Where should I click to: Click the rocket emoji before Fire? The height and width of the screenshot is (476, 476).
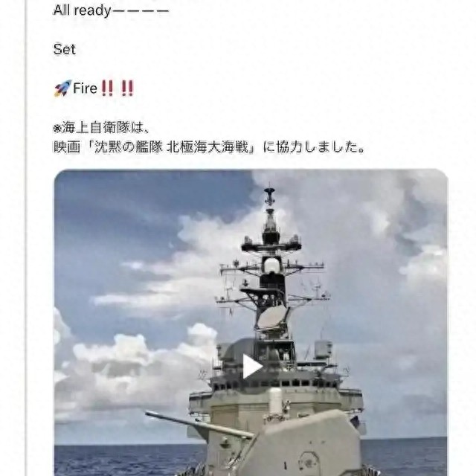(x=62, y=89)
